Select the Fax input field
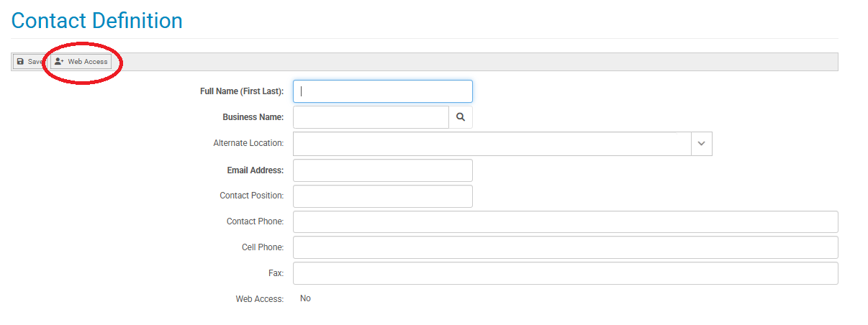 point(566,273)
